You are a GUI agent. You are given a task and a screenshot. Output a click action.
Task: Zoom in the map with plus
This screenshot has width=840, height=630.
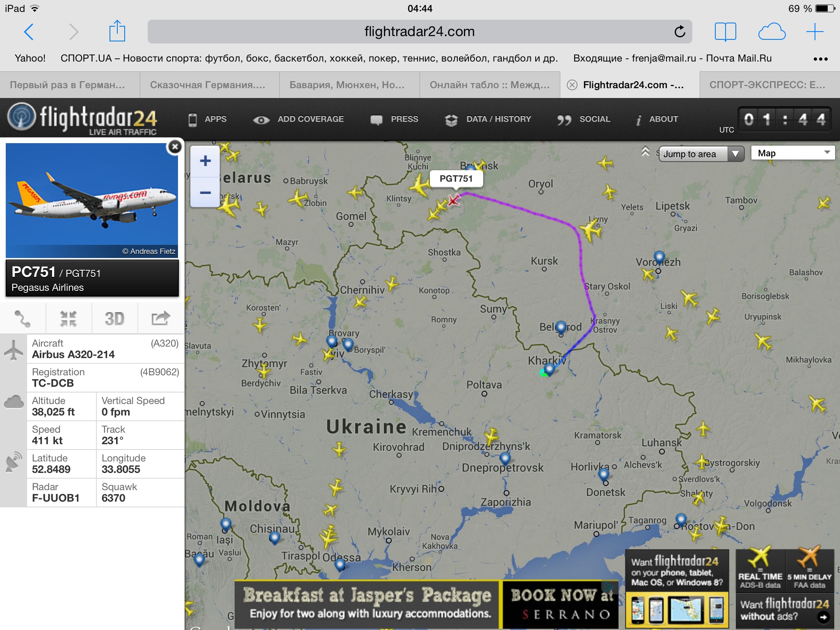tap(205, 161)
